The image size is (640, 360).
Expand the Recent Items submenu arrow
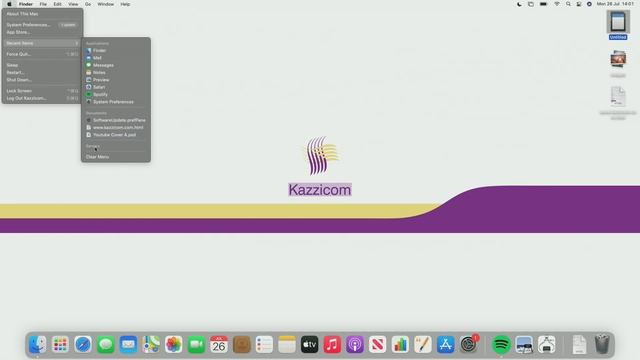76,43
